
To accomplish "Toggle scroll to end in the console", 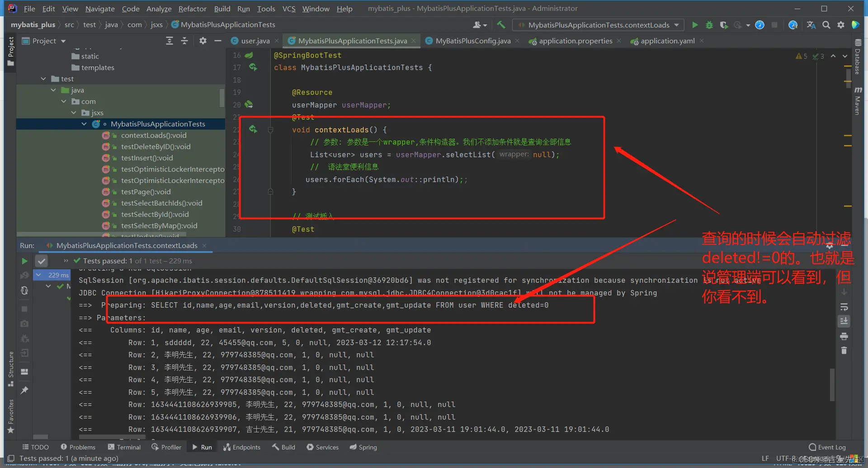I will [844, 321].
